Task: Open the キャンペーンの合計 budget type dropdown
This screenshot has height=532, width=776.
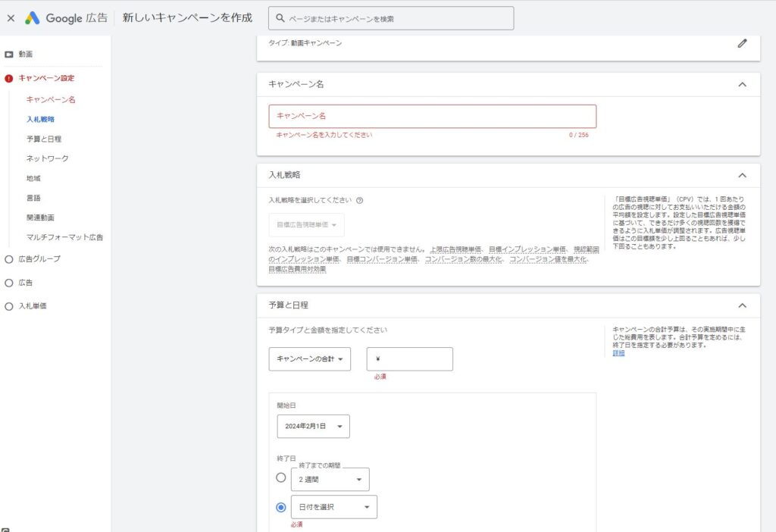Action: 310,359
